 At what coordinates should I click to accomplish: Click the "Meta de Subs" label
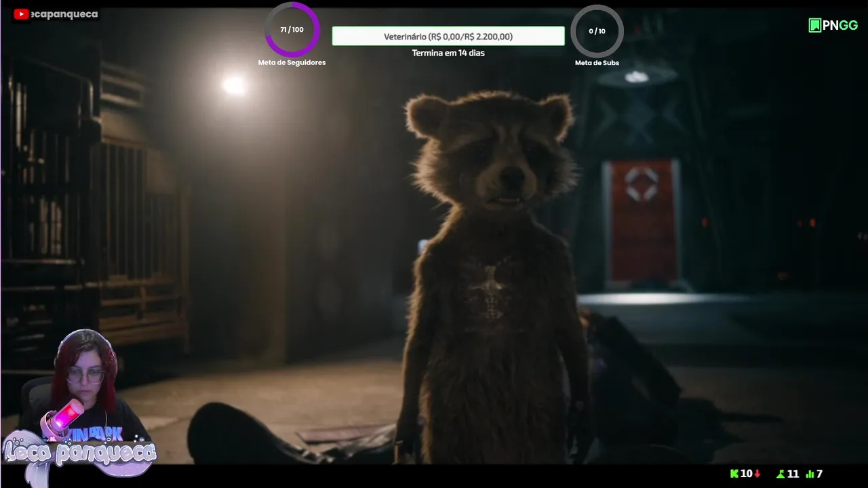pos(597,63)
